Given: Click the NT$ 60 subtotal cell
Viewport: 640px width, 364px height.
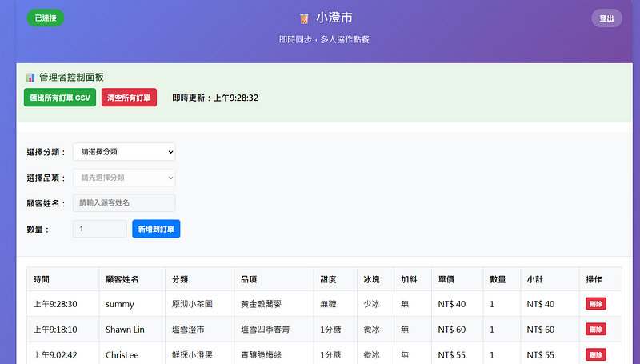Looking at the screenshot, I should (550, 330).
